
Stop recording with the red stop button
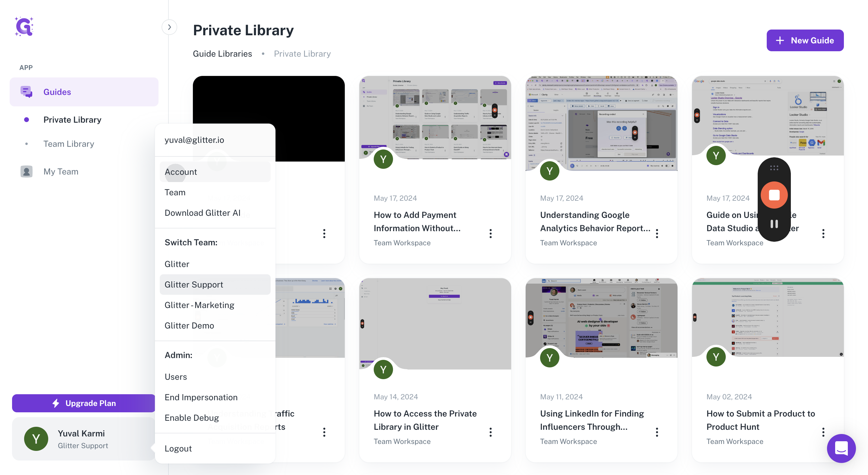click(x=774, y=195)
